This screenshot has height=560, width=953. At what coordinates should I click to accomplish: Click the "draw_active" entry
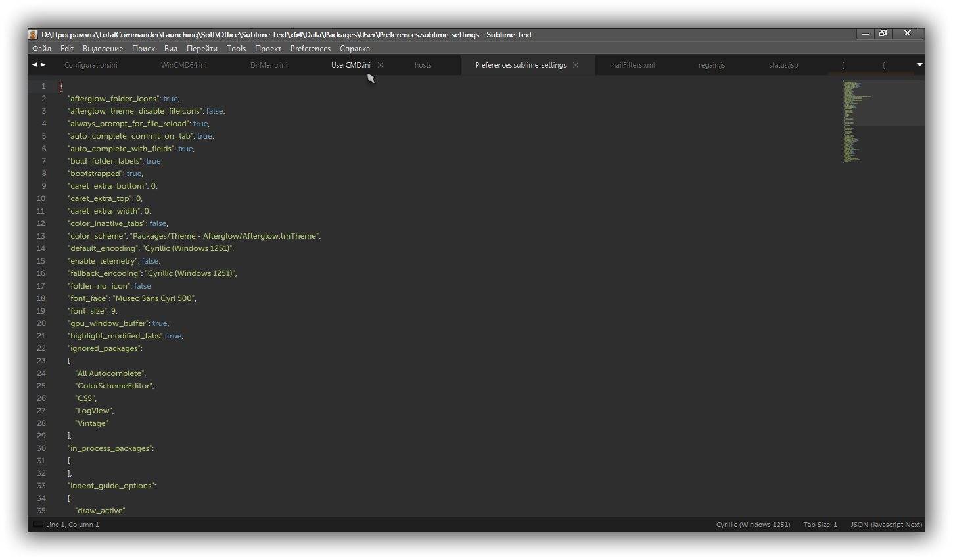click(100, 511)
